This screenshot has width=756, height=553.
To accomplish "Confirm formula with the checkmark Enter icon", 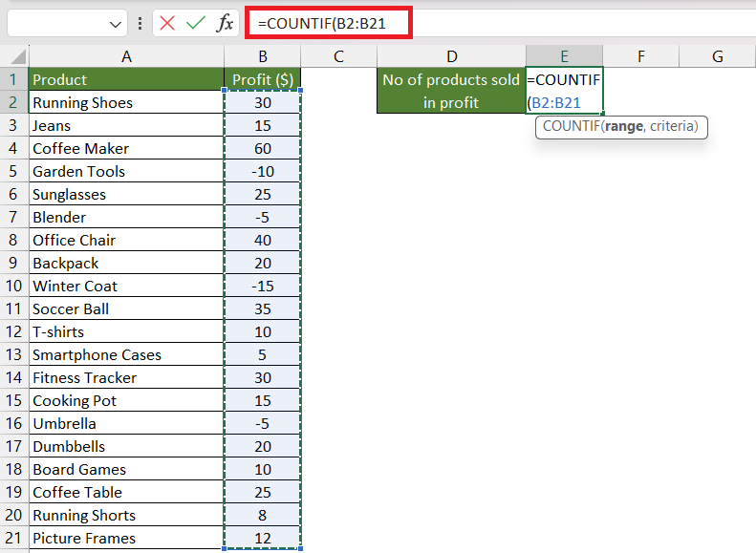I will [x=196, y=23].
